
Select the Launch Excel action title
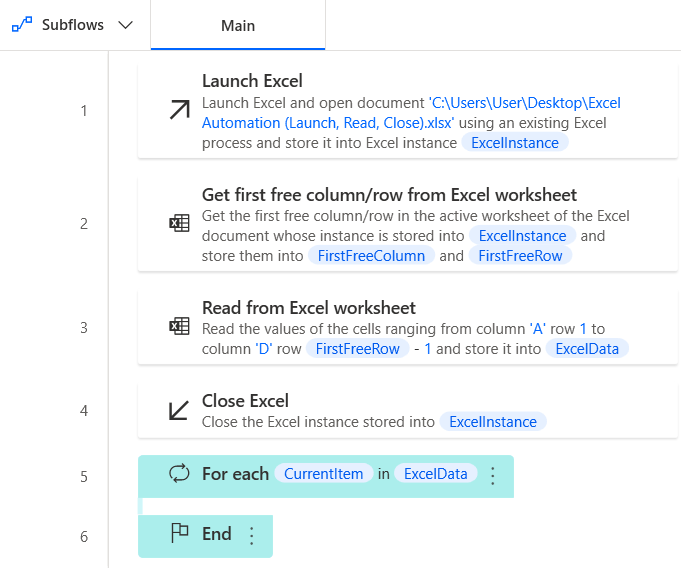(x=252, y=81)
